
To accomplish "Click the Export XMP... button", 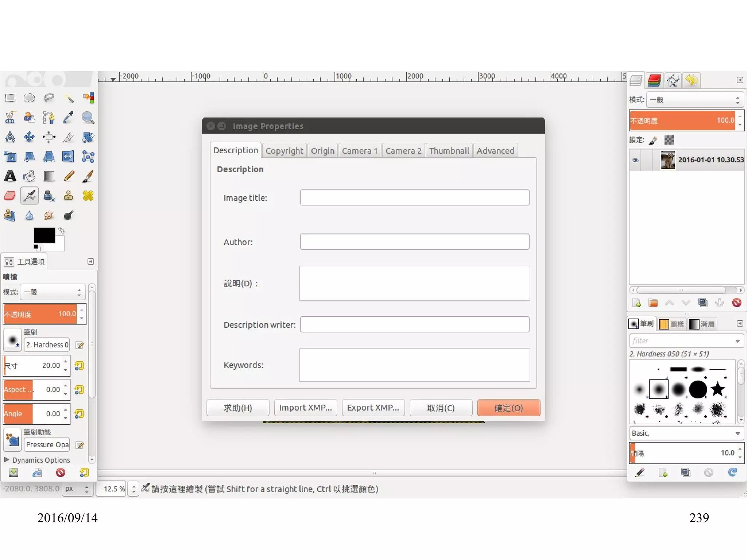I will (373, 408).
